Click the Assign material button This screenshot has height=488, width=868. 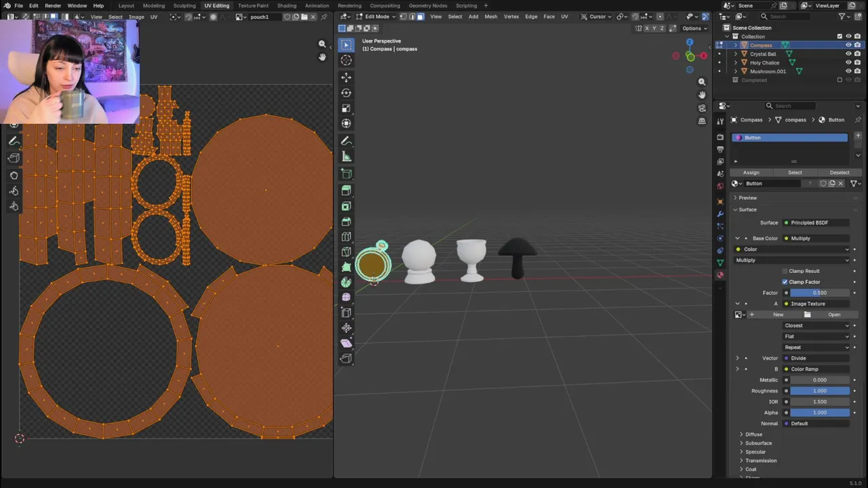751,173
